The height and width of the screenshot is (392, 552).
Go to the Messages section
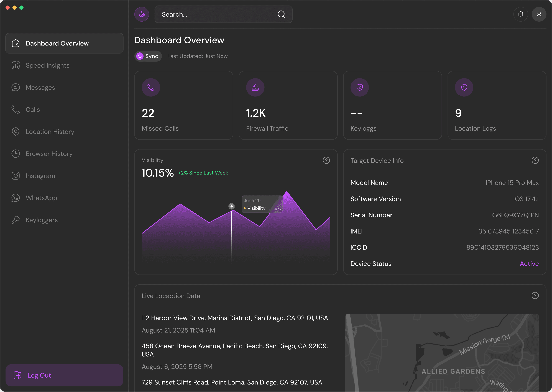(x=40, y=88)
